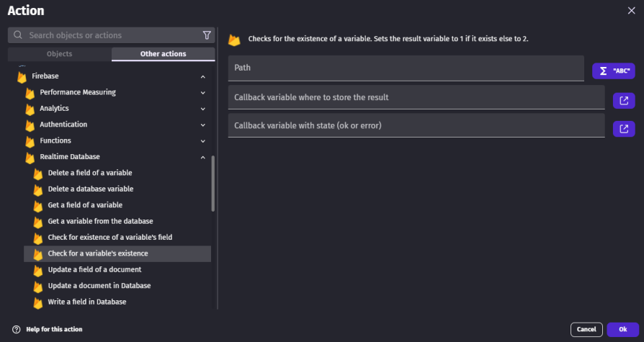This screenshot has width=644, height=342.
Task: Collapse the Realtime Database group
Action: tap(203, 157)
